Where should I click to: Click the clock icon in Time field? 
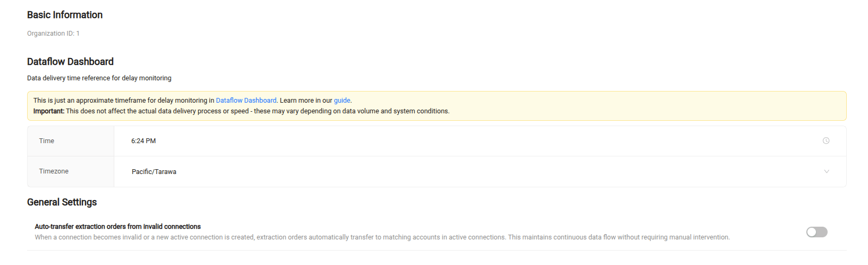pyautogui.click(x=826, y=141)
